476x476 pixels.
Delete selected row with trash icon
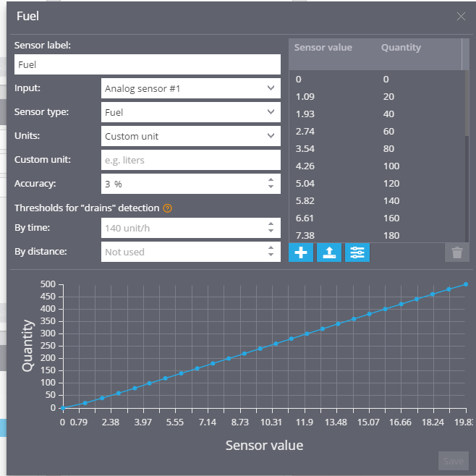tap(457, 252)
